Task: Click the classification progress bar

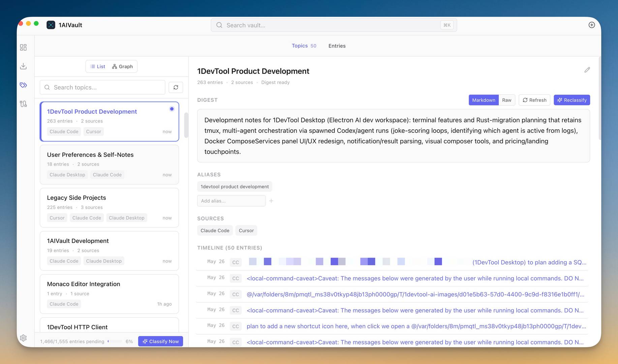Action: [x=115, y=341]
